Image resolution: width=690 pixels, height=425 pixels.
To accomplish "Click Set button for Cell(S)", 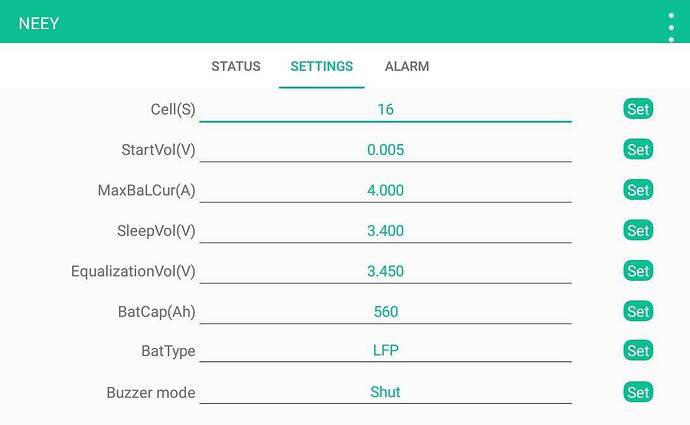I will 638,109.
